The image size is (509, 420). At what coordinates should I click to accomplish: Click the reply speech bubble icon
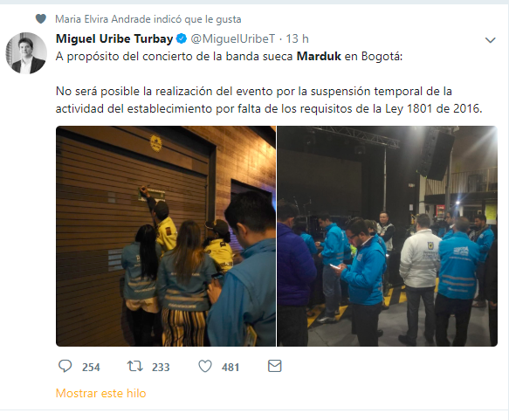pyautogui.click(x=65, y=366)
